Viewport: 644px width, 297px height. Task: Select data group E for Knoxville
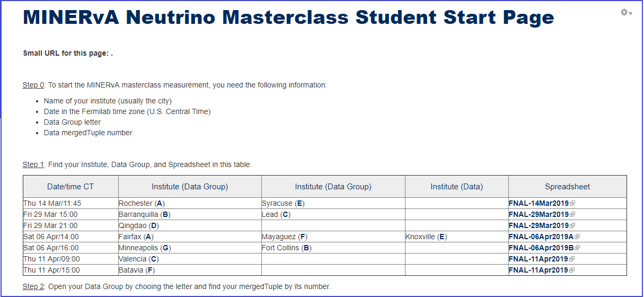tap(442, 237)
